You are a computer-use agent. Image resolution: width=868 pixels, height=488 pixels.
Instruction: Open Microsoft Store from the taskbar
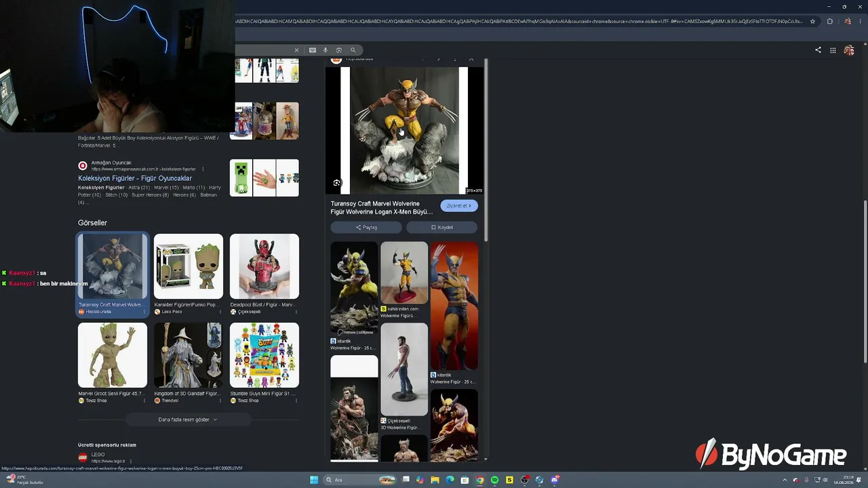coord(465,480)
